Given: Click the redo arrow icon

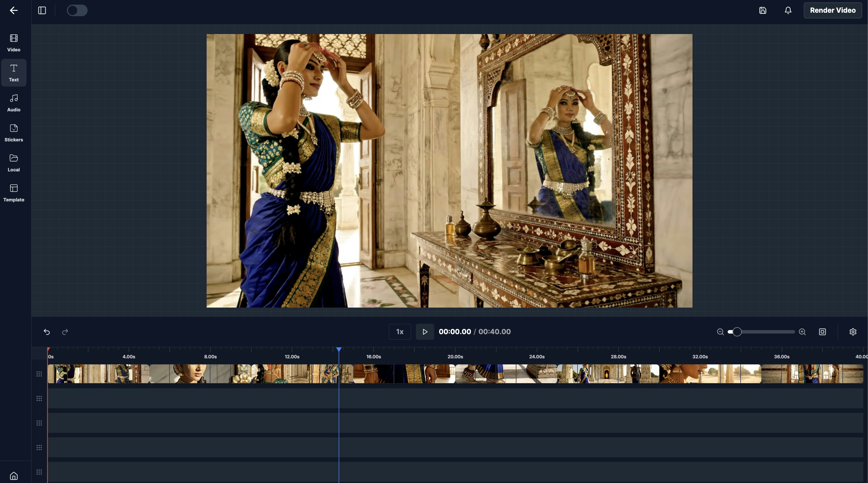Looking at the screenshot, I should coord(65,332).
